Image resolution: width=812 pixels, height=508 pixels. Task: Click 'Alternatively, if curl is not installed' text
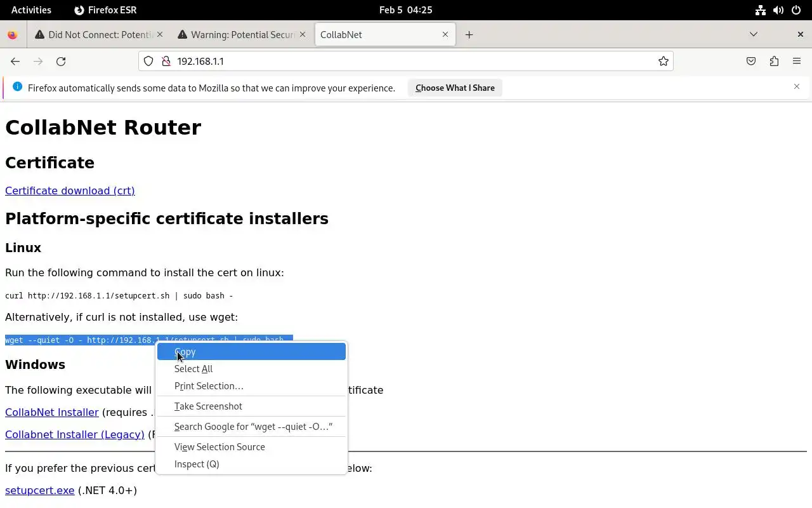coord(121,317)
